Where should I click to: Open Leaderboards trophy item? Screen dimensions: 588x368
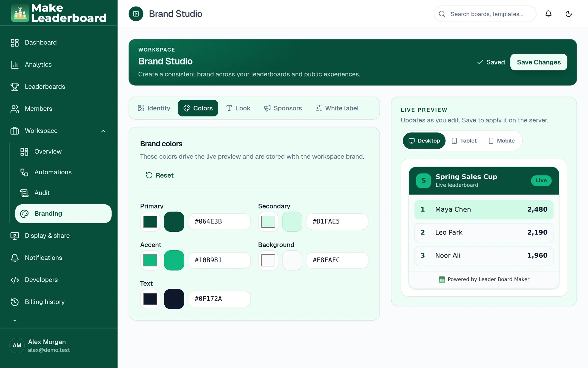pyautogui.click(x=59, y=87)
